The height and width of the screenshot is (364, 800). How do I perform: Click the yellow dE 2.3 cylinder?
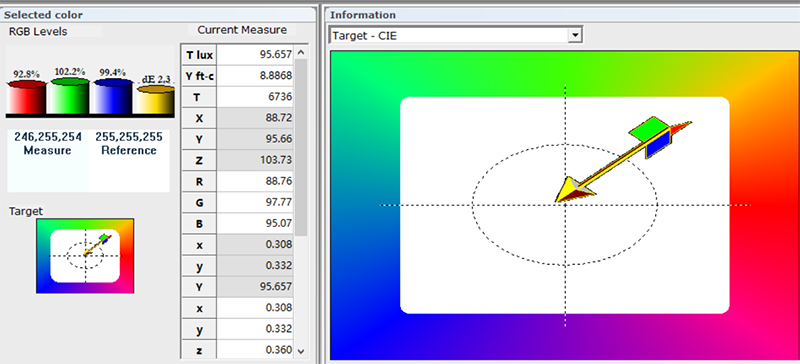156,100
